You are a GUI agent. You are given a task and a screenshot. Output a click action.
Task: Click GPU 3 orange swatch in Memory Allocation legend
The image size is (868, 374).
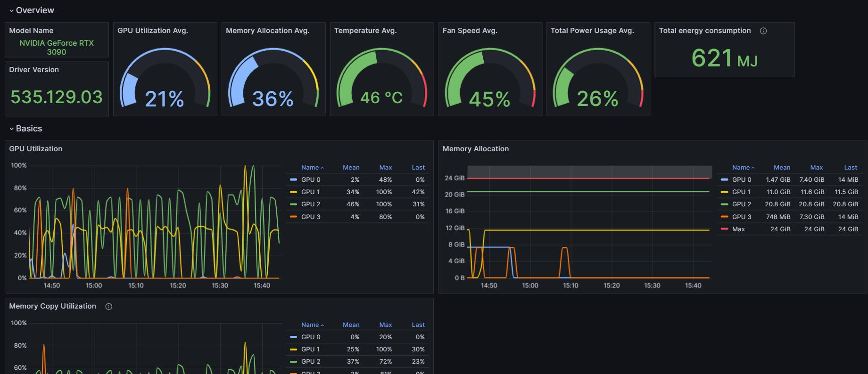point(725,217)
